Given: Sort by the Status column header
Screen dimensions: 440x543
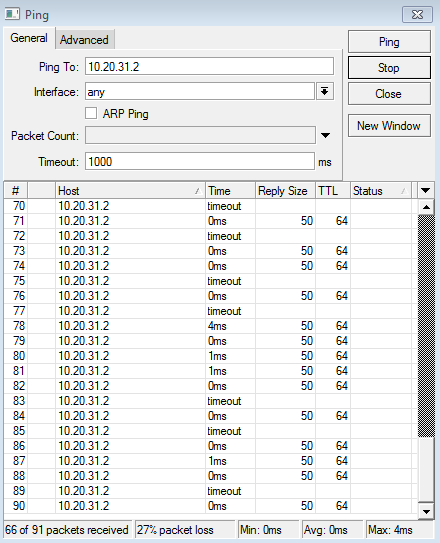Looking at the screenshot, I should coord(380,190).
